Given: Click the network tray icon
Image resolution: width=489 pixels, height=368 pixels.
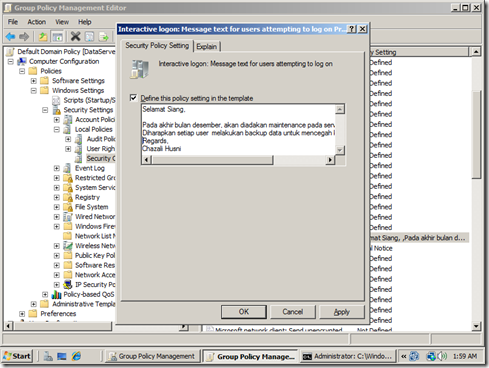Looking at the screenshot, I should (431, 356).
